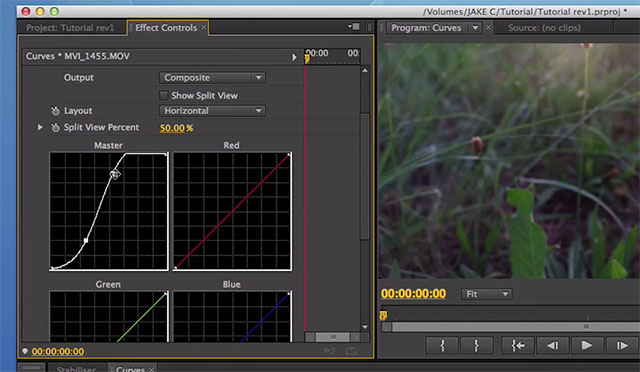The height and width of the screenshot is (372, 640).
Task: Toggle the Split View Percent stopwatch
Action: [55, 127]
